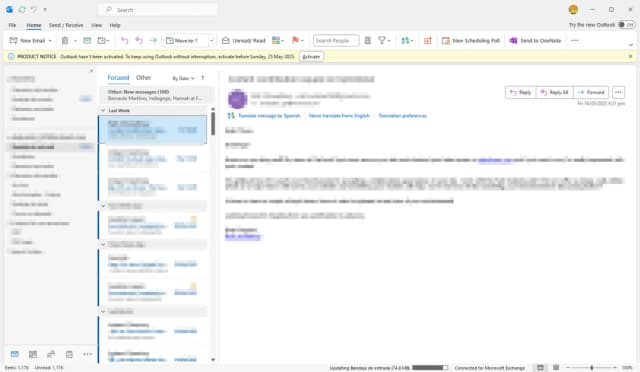Click Never translate from: English link
Image resolution: width=640 pixels, height=372 pixels.
pyautogui.click(x=339, y=116)
